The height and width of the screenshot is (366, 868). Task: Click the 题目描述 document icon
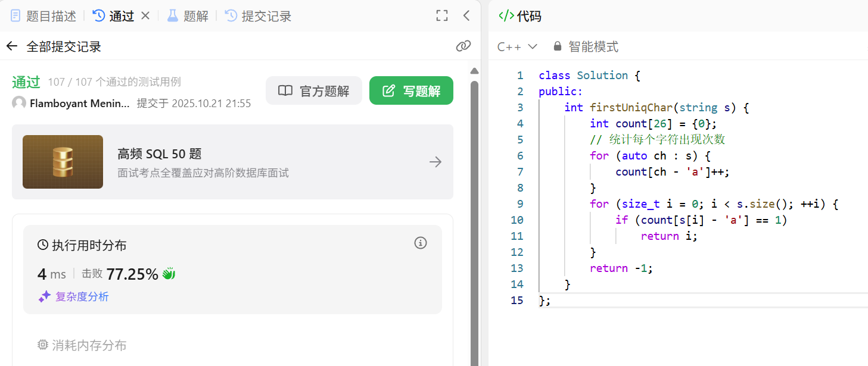(15, 16)
